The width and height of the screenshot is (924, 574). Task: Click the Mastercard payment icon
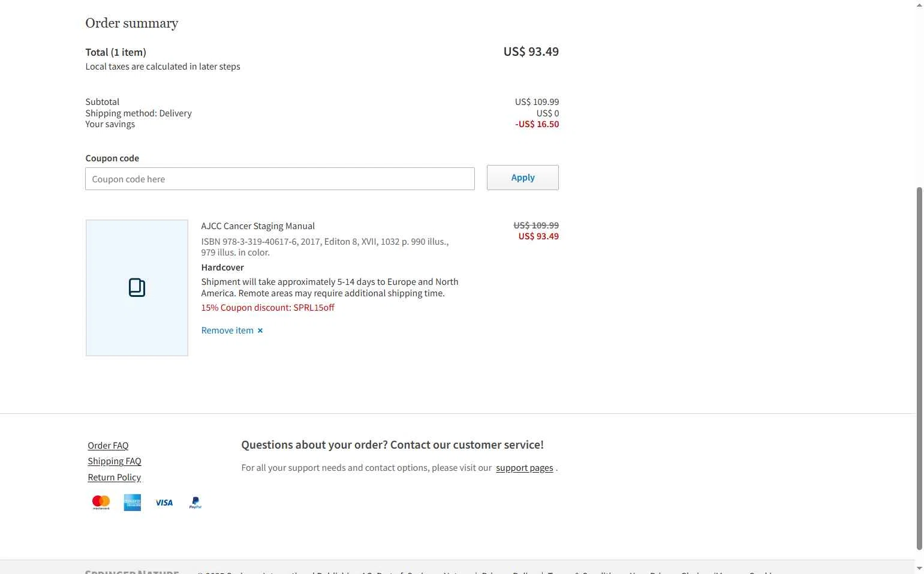point(101,503)
